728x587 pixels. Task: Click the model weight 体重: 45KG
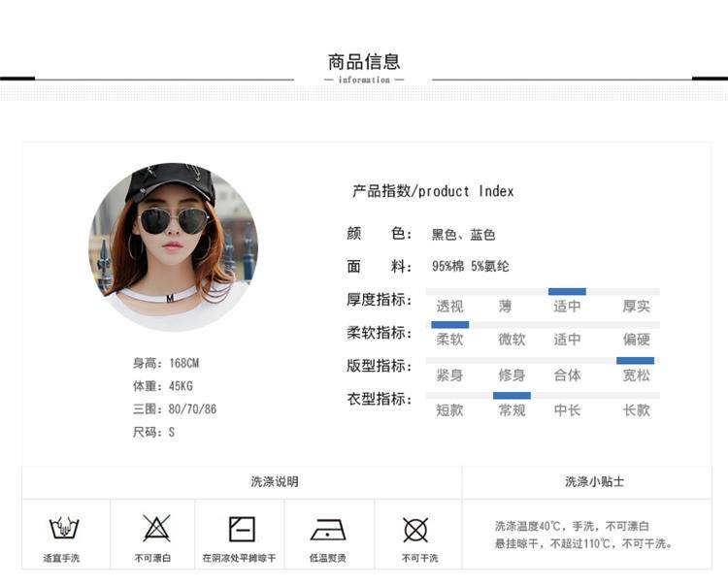pyautogui.click(x=162, y=386)
